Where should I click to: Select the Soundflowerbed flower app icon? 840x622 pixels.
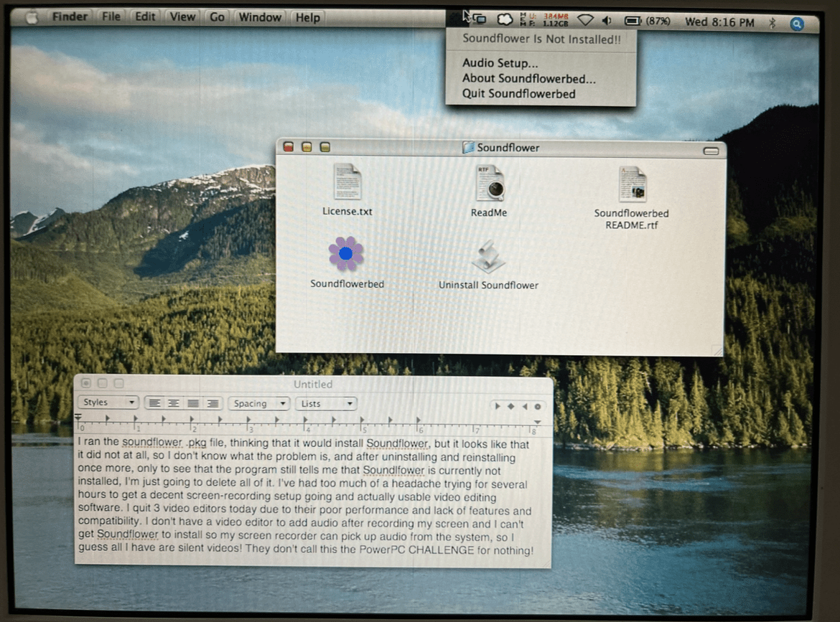point(346,253)
